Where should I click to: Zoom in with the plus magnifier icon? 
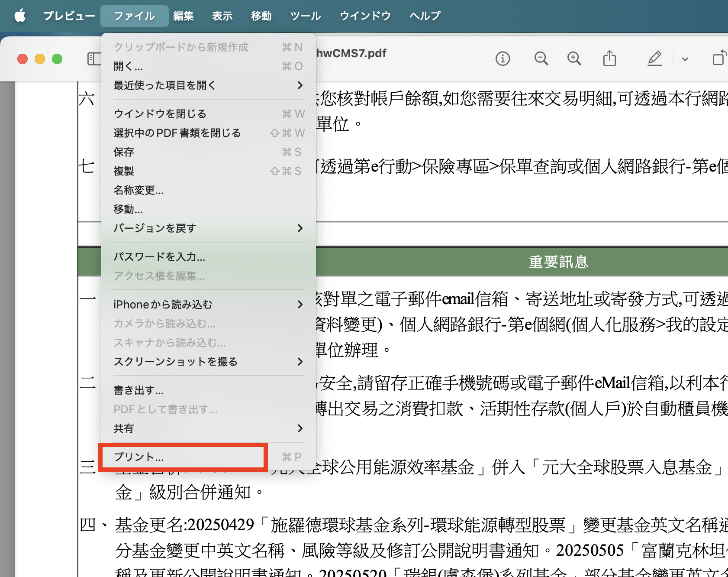tap(574, 58)
